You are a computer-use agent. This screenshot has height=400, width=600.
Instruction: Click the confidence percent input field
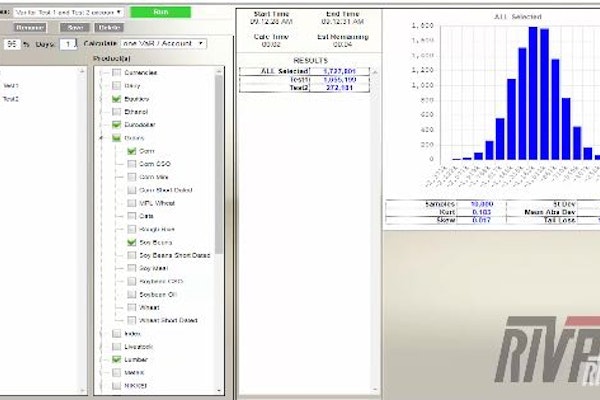point(12,44)
